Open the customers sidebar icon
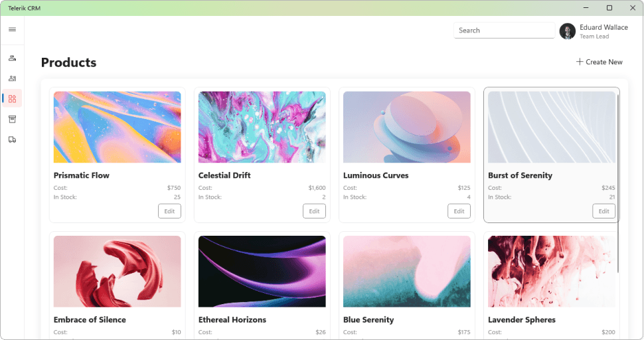This screenshot has width=644, height=340. pos(13,58)
